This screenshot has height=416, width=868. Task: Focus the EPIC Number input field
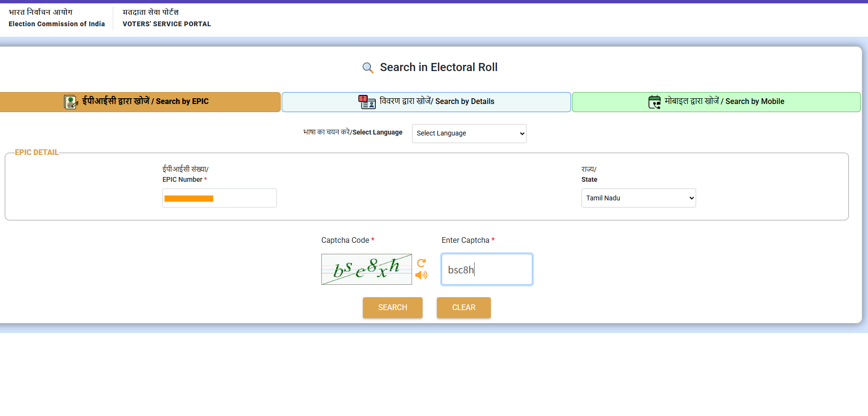pos(219,198)
